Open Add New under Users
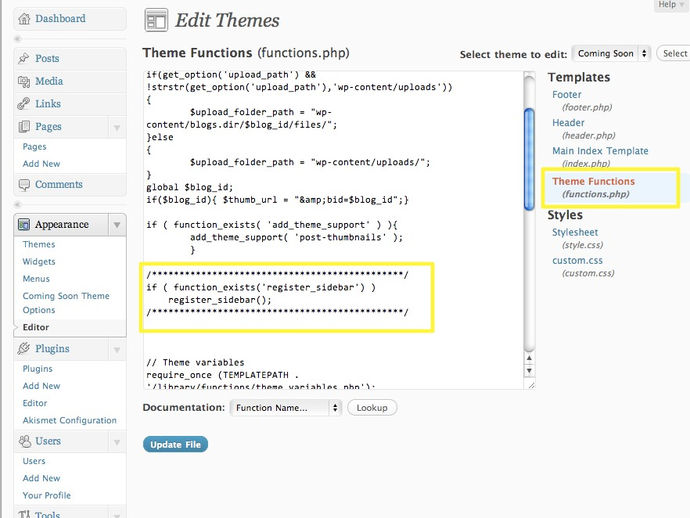The image size is (690, 518). pyautogui.click(x=41, y=478)
